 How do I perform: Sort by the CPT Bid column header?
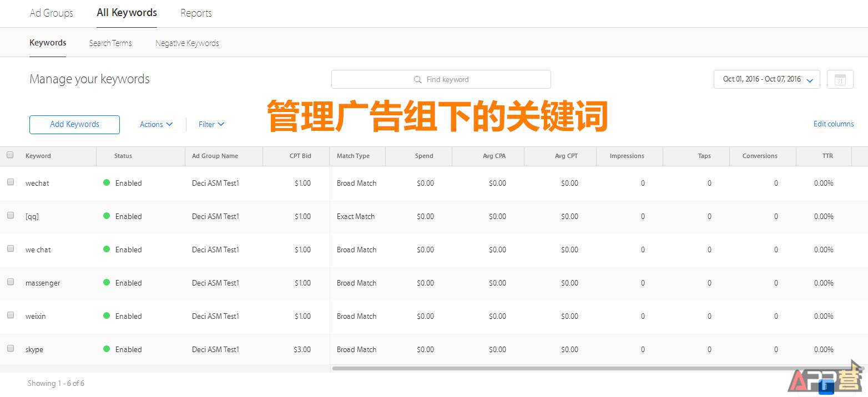pyautogui.click(x=300, y=156)
